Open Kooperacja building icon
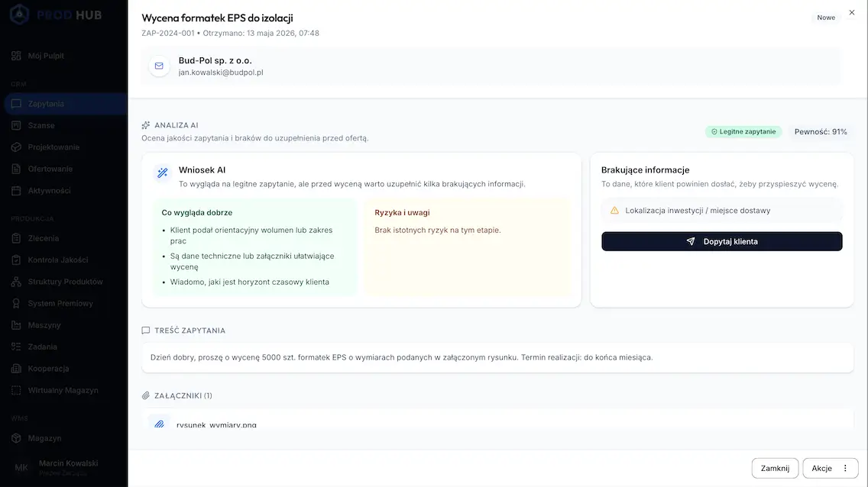The image size is (868, 487). 16,369
